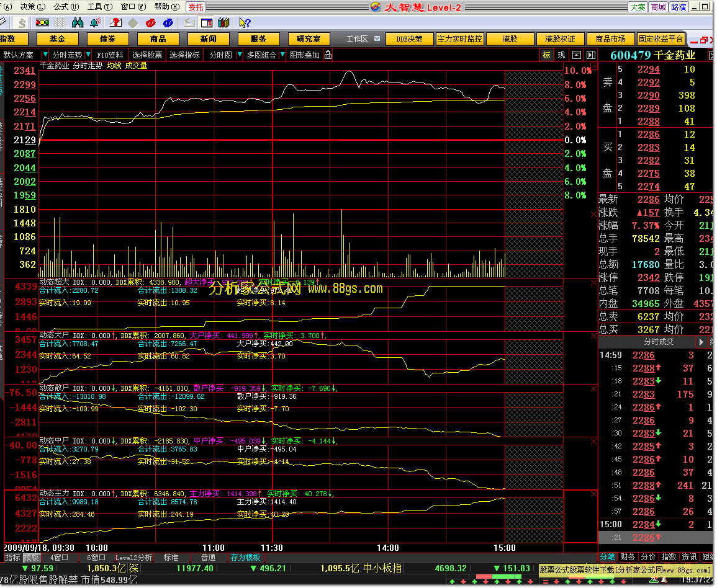Viewport: 717px width, 588px height.
Task: Click the window-with-triangle panel icon
Action: pos(577,55)
